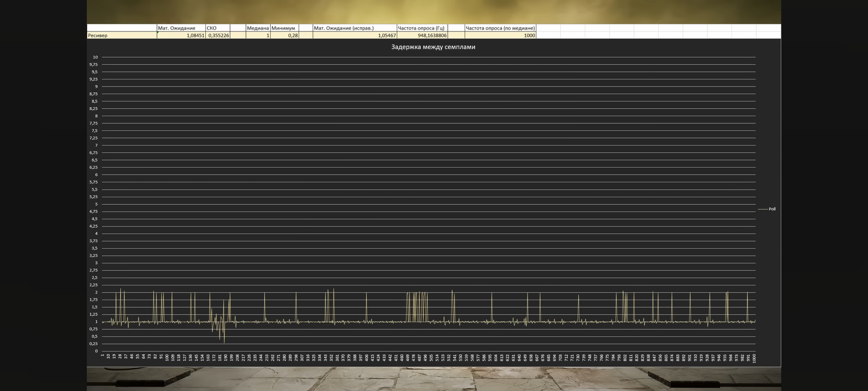Click the cell with value 0,355226
Image resolution: width=868 pixels, height=391 pixels.
[218, 35]
